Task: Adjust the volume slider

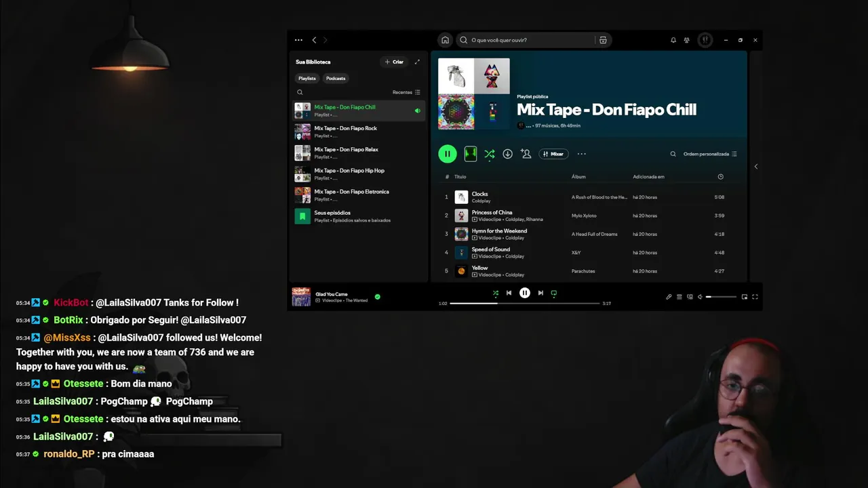Action: click(x=721, y=297)
